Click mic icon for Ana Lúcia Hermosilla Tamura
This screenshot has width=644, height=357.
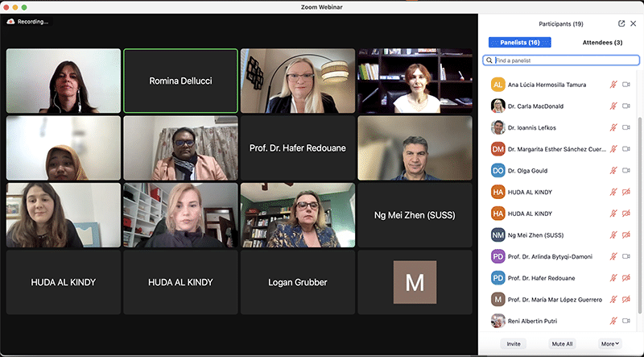click(613, 85)
